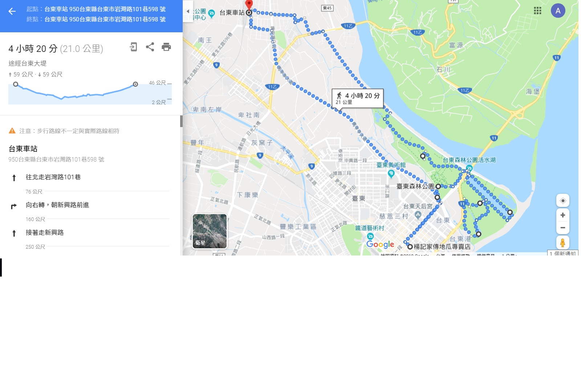The image size is (581, 392).
Task: Click the print directions icon
Action: coord(166,47)
